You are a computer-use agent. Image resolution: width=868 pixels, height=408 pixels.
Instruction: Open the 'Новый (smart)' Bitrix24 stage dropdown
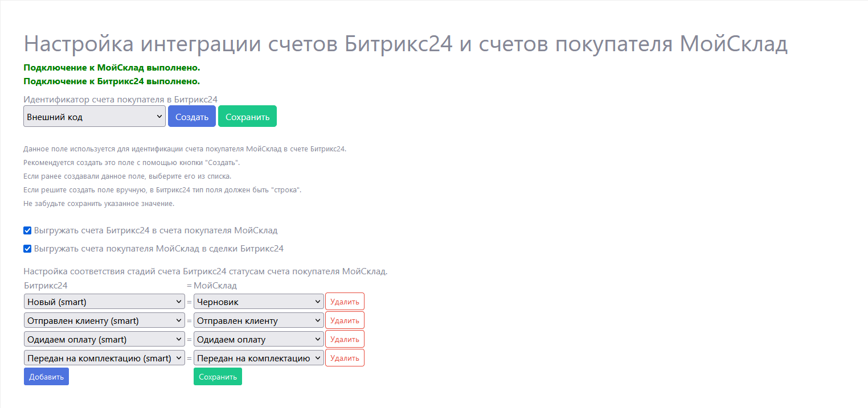104,302
